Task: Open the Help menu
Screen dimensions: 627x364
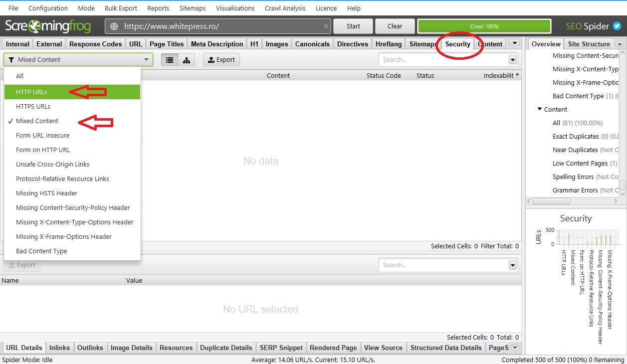Action: (x=354, y=8)
